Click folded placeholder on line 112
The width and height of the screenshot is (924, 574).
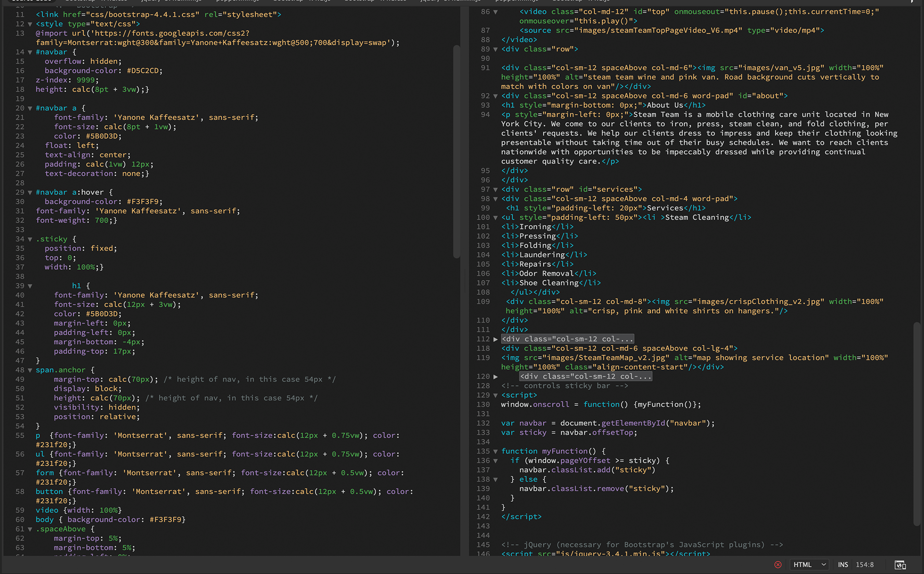(567, 339)
